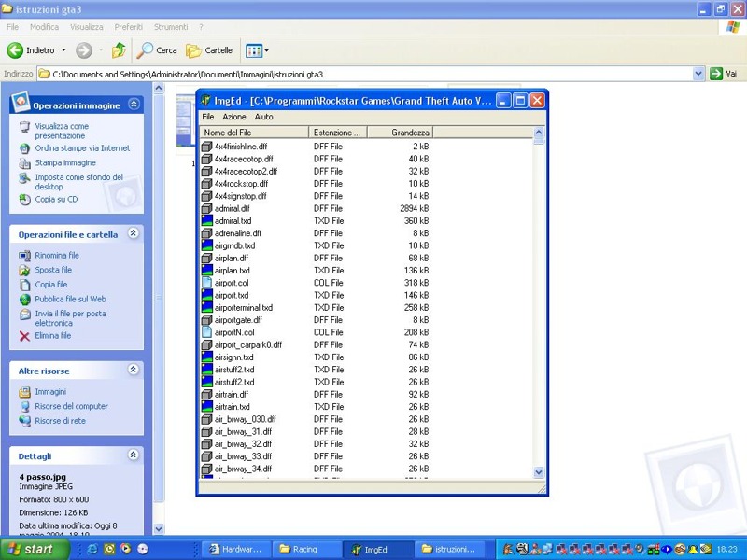Screen dimensions: 747x560
Task: Sort by Nome del File column header
Action: [x=254, y=133]
